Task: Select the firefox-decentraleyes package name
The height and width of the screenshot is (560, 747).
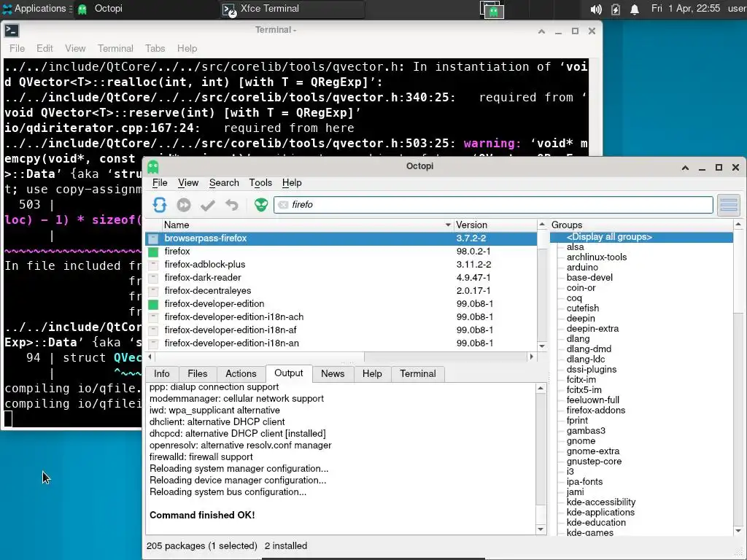Action: click(x=208, y=291)
